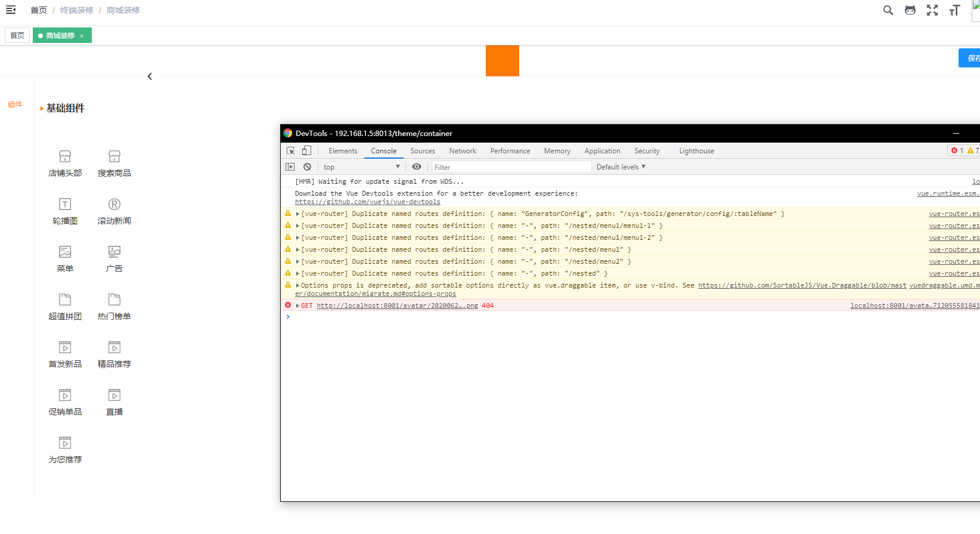Click the 直播 live stream component

[114, 396]
